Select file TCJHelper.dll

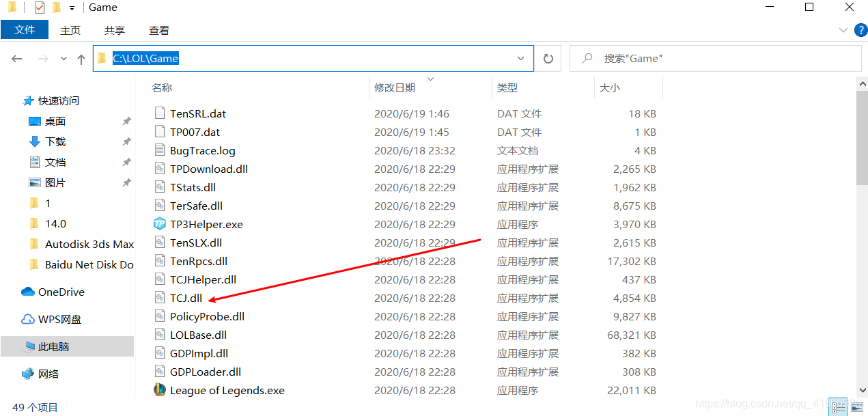[203, 279]
